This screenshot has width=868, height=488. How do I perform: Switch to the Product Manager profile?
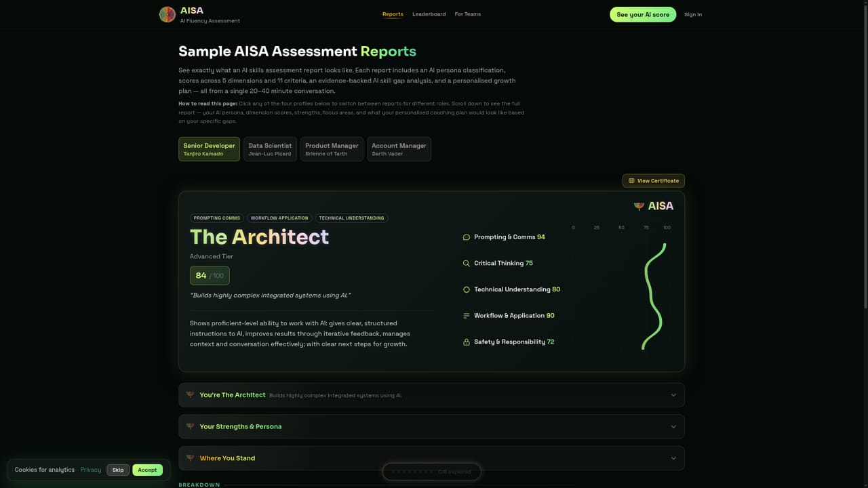(x=332, y=149)
